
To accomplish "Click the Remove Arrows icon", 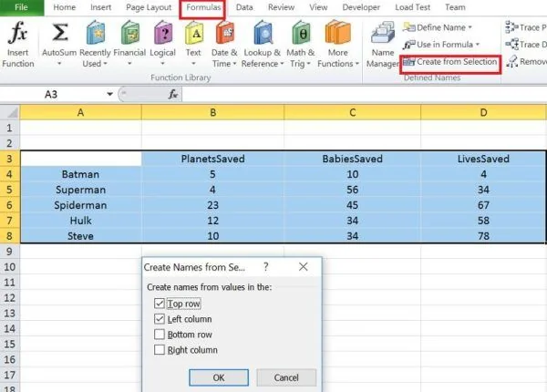I will 512,62.
